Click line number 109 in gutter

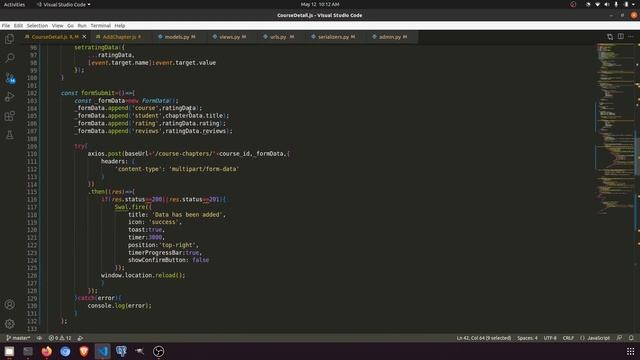pyautogui.click(x=32, y=146)
